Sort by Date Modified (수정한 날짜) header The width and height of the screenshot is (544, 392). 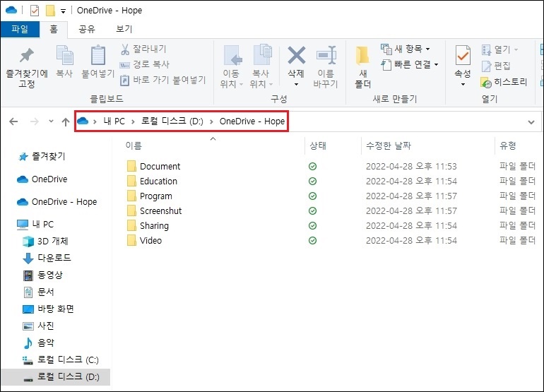point(389,145)
